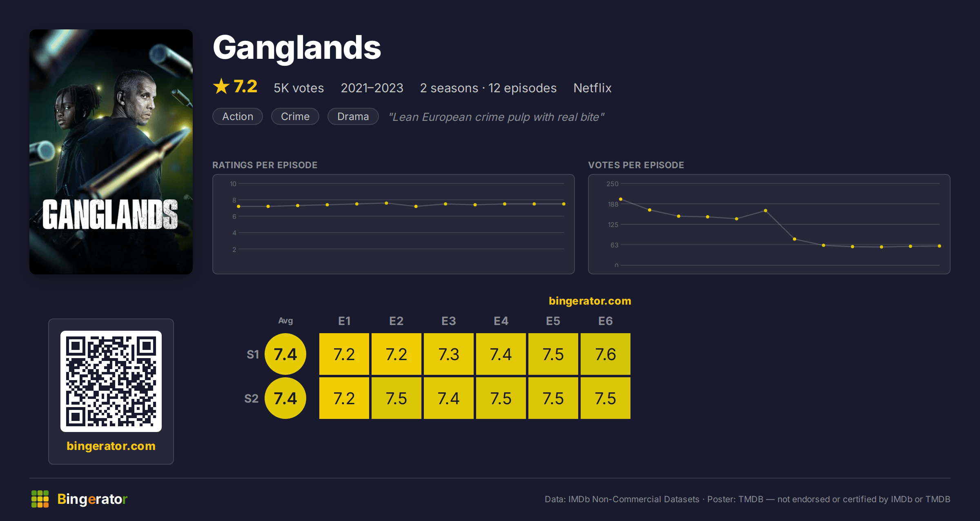The image size is (980, 521).
Task: Select the Action genre tag
Action: click(x=238, y=116)
